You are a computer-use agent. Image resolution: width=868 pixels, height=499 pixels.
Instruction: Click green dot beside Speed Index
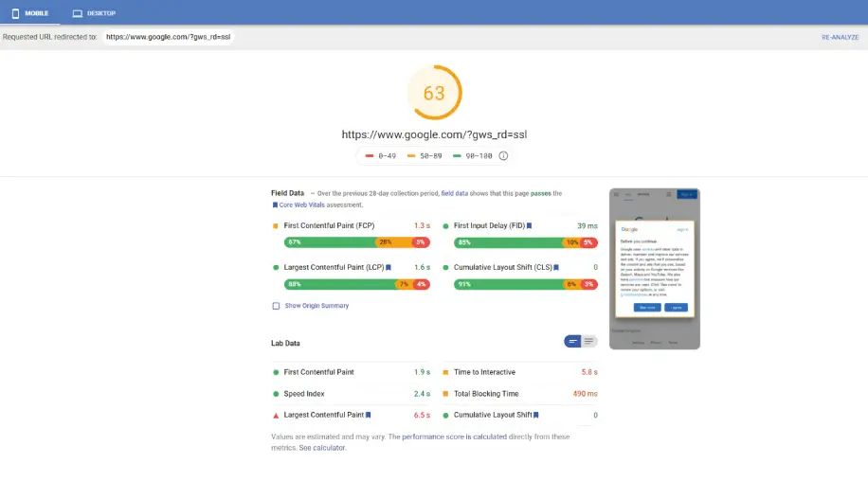point(276,394)
